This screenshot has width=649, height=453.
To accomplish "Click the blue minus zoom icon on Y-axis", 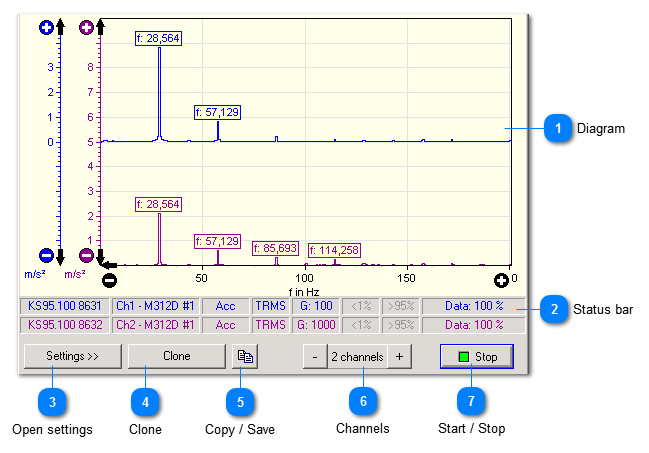I will point(45,255).
